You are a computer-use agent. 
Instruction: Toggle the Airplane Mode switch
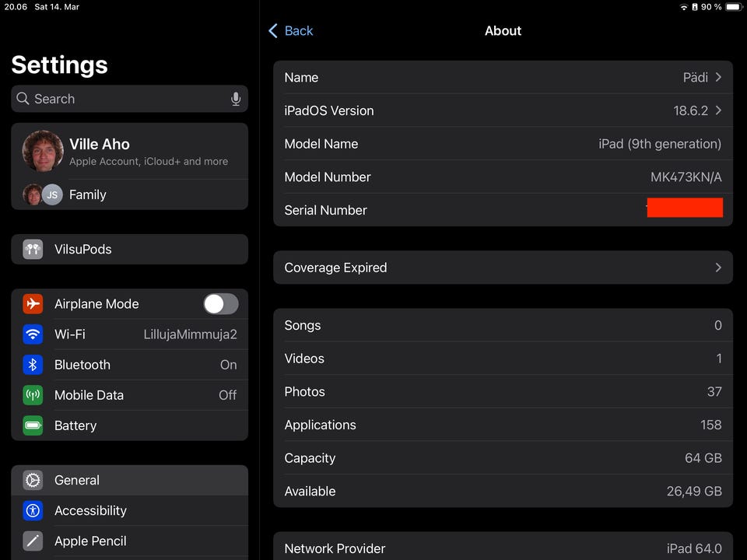click(221, 304)
